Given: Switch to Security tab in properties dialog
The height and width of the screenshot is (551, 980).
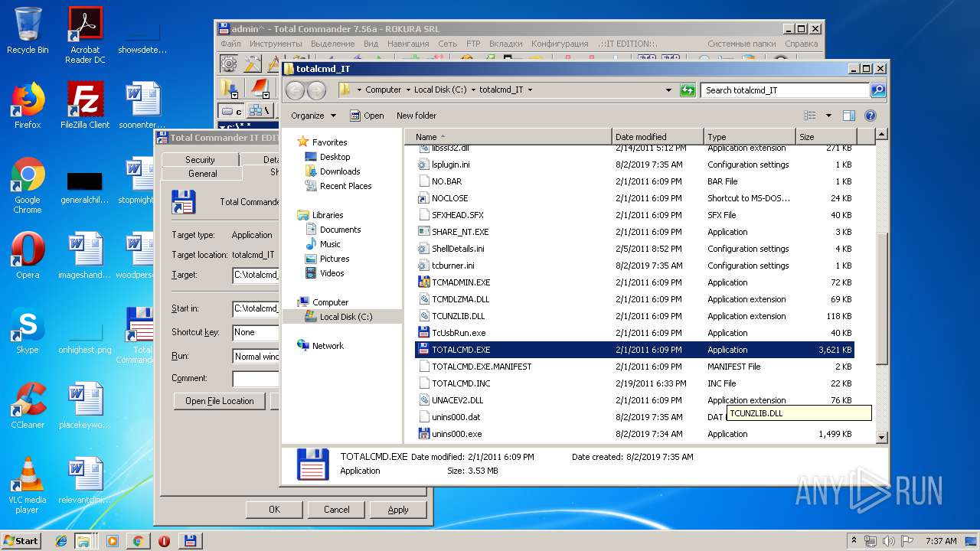Looking at the screenshot, I should pos(200,159).
